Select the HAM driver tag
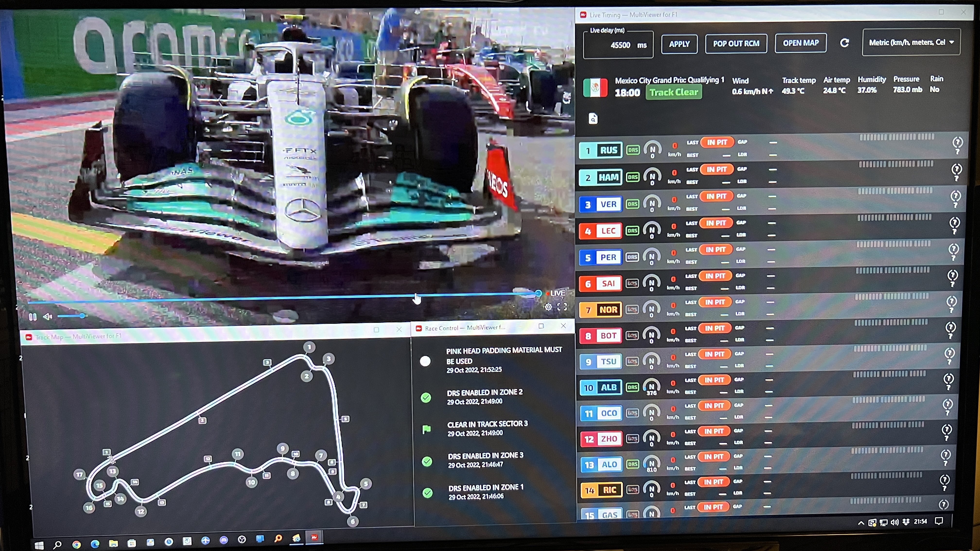The image size is (980, 551). (600, 178)
